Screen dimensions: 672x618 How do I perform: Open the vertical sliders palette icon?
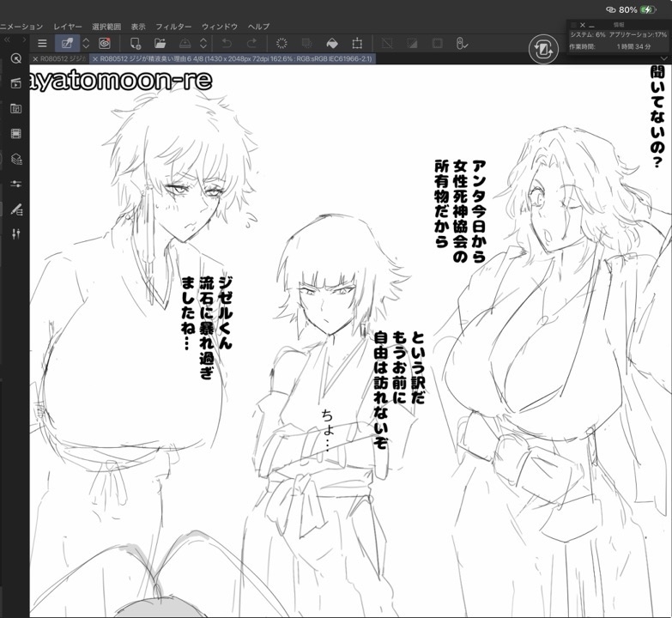15,234
